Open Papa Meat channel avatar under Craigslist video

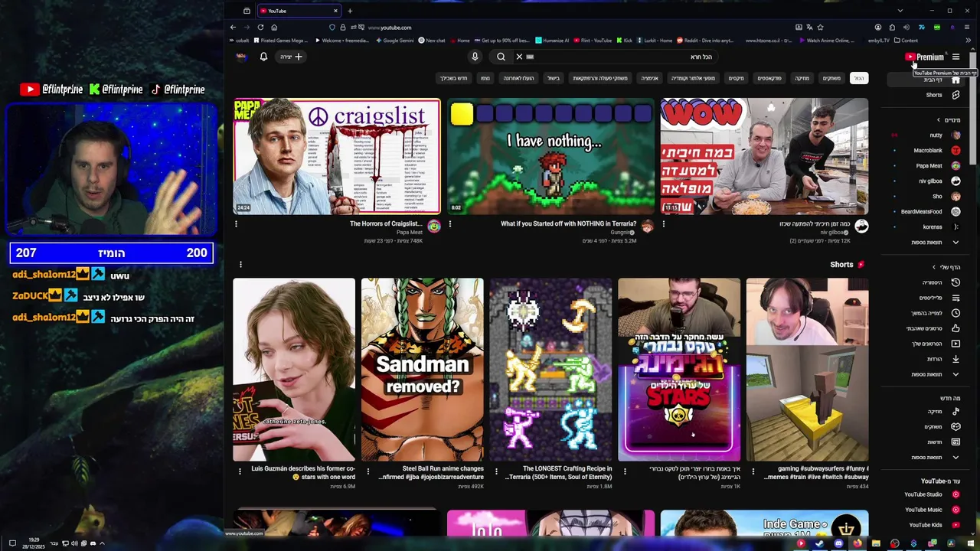coord(434,226)
